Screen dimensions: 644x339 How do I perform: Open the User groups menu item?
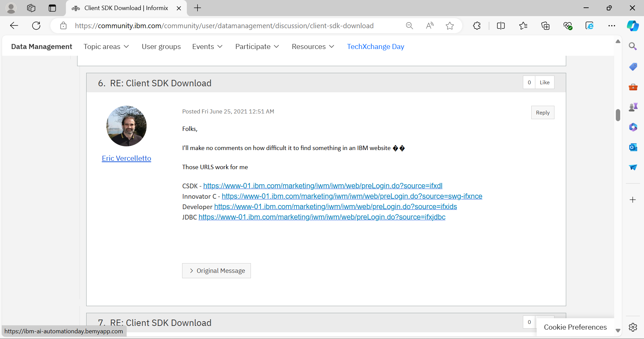tap(161, 47)
